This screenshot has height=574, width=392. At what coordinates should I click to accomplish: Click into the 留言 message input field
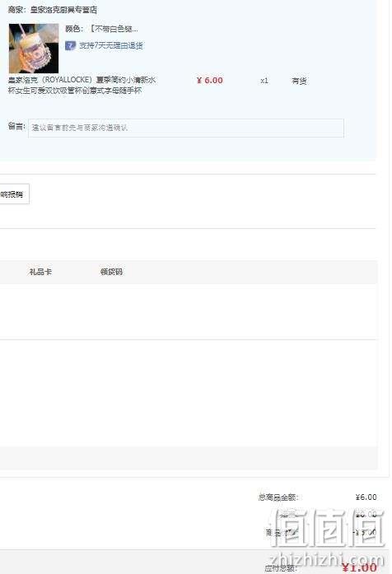tap(186, 128)
